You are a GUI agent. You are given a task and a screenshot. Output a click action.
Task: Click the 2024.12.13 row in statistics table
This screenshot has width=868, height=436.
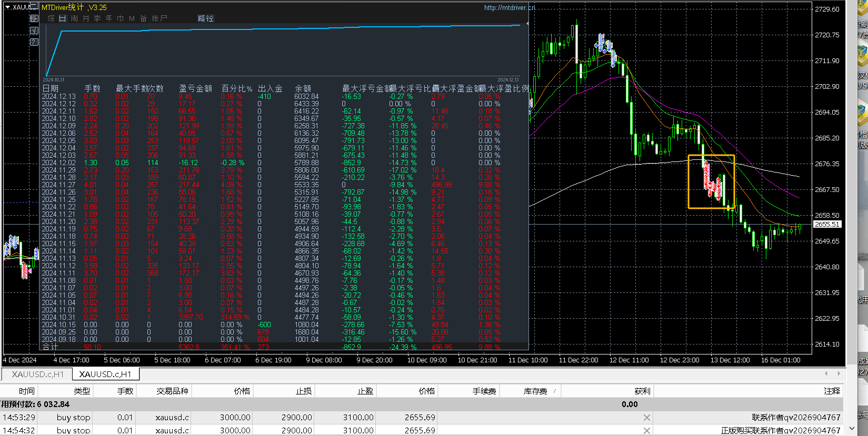tap(284, 96)
